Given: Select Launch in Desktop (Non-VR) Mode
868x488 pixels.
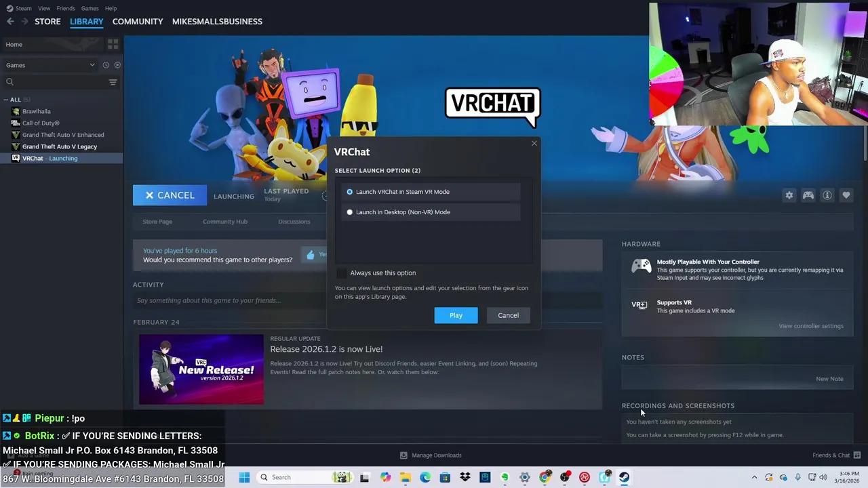Looking at the screenshot, I should (x=350, y=212).
